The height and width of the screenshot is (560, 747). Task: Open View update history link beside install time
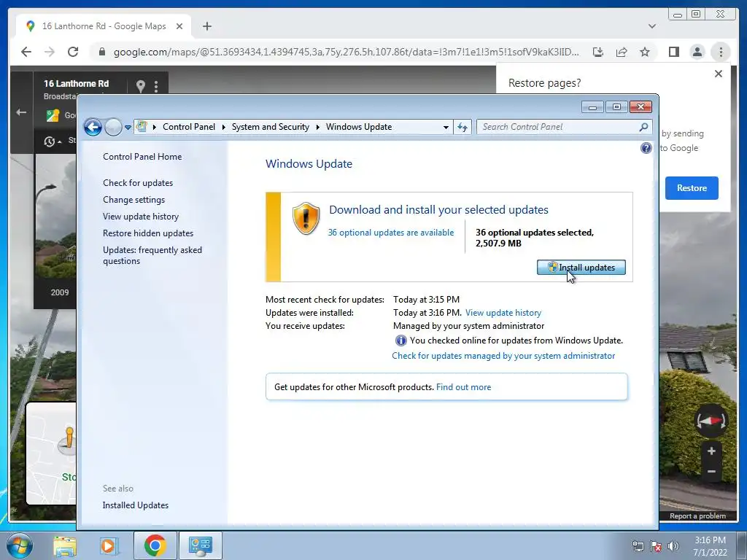503,313
